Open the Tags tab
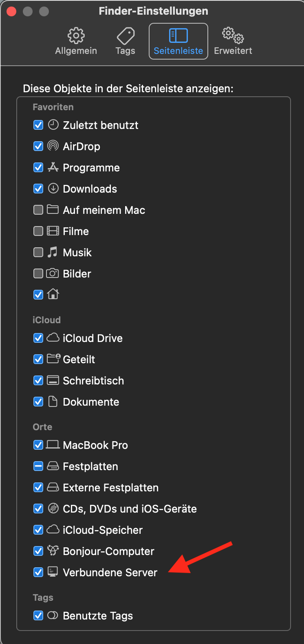The image size is (304, 644). coord(126,41)
